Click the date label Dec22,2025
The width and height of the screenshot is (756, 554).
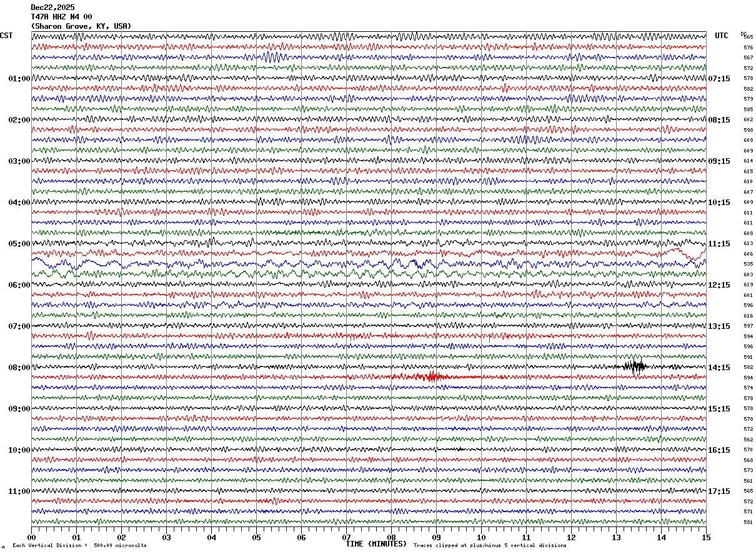tap(52, 8)
